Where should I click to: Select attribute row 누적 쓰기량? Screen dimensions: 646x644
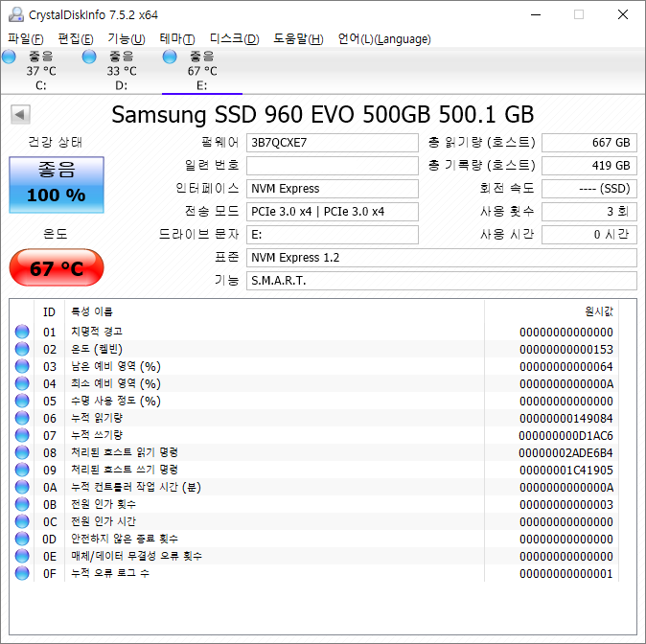coord(314,435)
